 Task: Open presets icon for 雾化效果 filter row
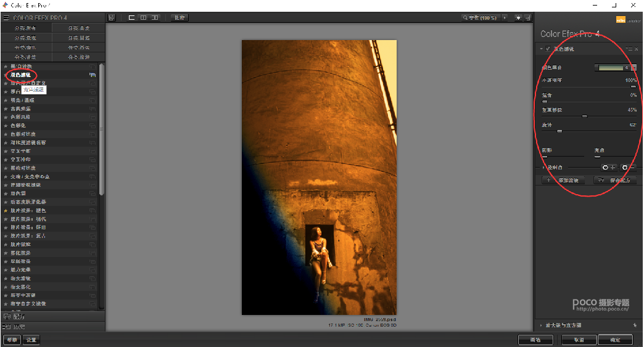click(x=93, y=253)
